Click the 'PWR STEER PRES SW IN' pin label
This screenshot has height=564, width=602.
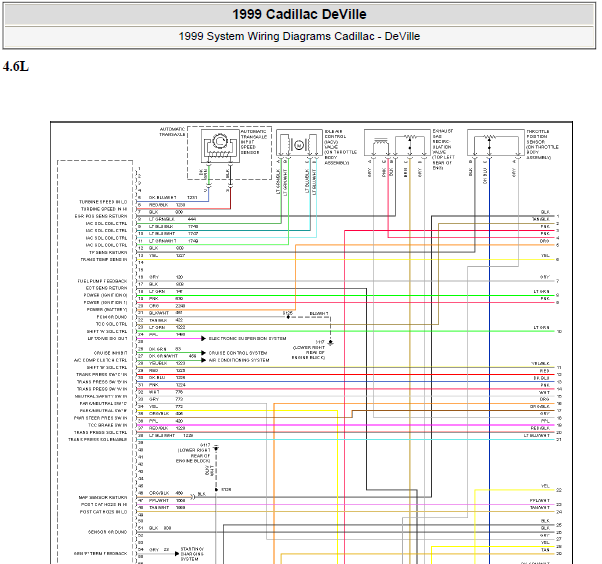pyautogui.click(x=100, y=418)
